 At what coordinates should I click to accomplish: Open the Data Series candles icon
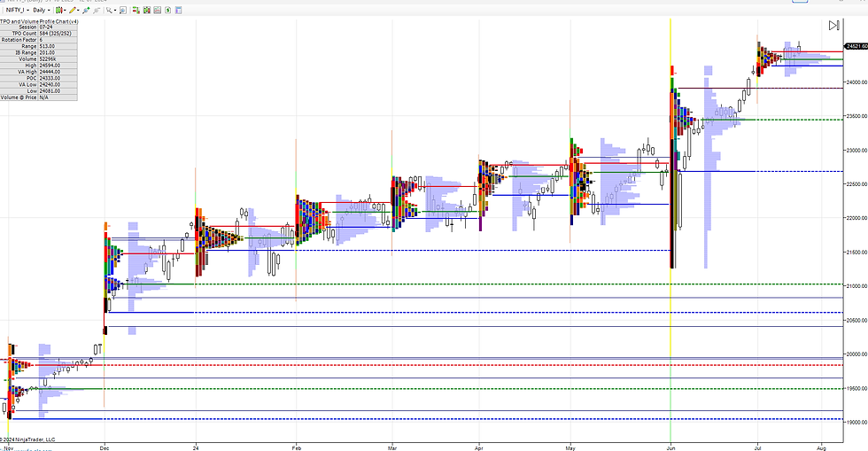(x=147, y=10)
